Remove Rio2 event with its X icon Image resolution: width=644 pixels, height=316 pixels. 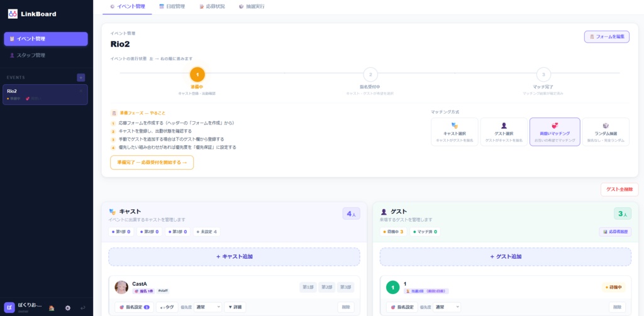coord(81,91)
